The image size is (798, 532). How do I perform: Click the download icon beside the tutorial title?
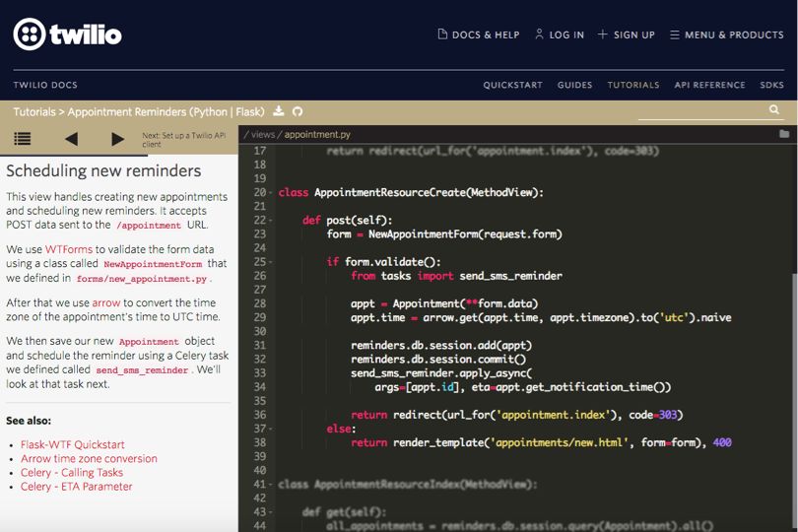[279, 112]
